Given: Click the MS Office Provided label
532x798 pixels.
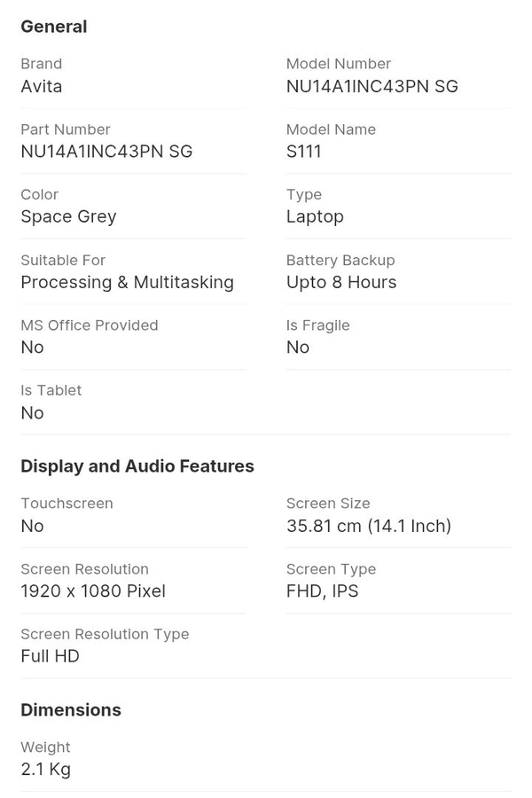Looking at the screenshot, I should (90, 325).
